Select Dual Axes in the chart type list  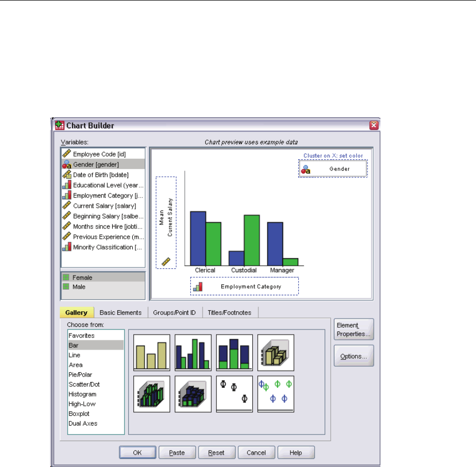tap(96, 423)
